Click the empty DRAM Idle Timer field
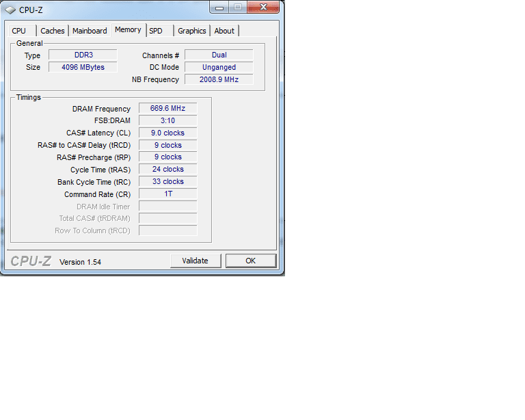The image size is (525, 420). 168,206
